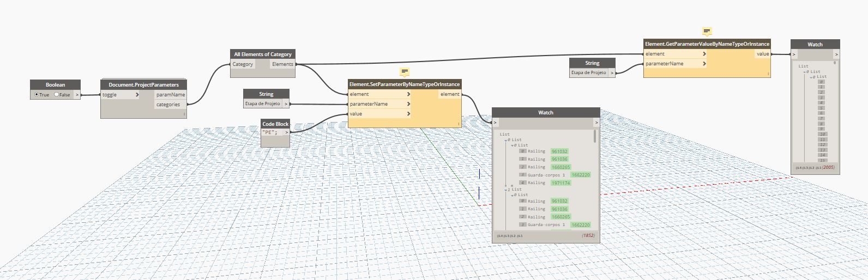Click the Category input port
This screenshot has width=868, height=280.
point(243,64)
